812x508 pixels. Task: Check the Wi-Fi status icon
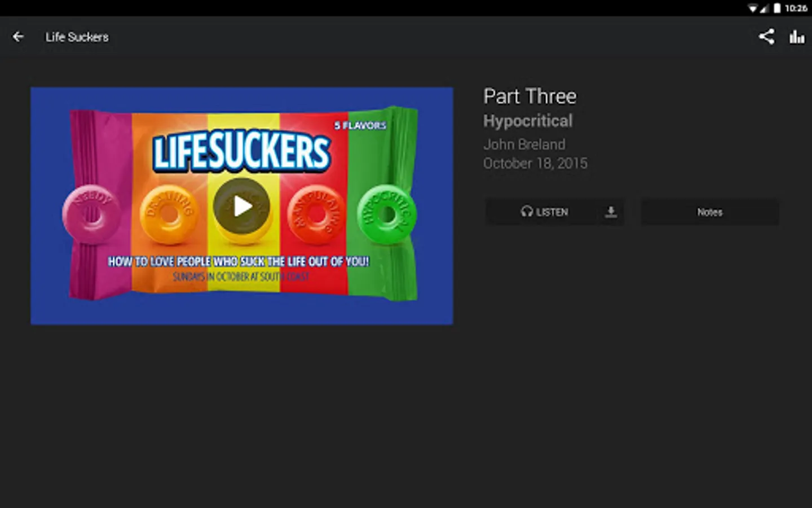coord(753,8)
